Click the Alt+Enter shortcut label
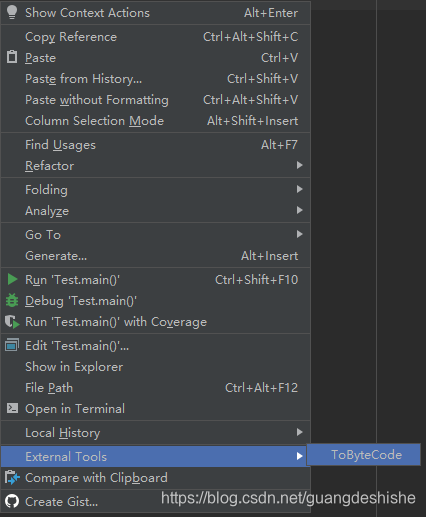Screen dimensions: 426x517 coord(271,13)
